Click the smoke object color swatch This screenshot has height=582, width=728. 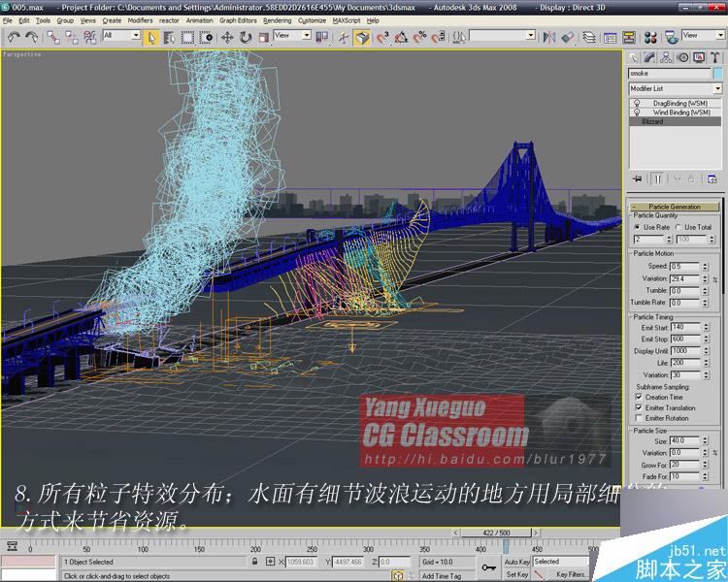(x=718, y=74)
